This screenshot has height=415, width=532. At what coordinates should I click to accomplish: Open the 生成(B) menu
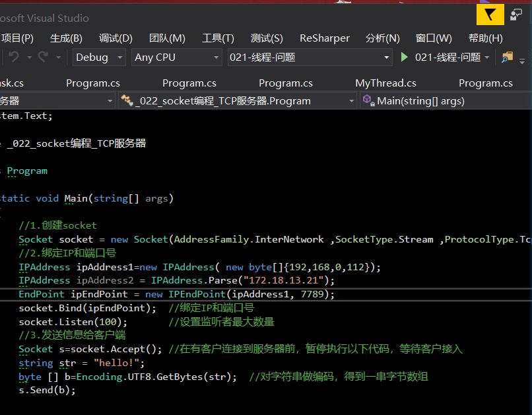(66, 38)
